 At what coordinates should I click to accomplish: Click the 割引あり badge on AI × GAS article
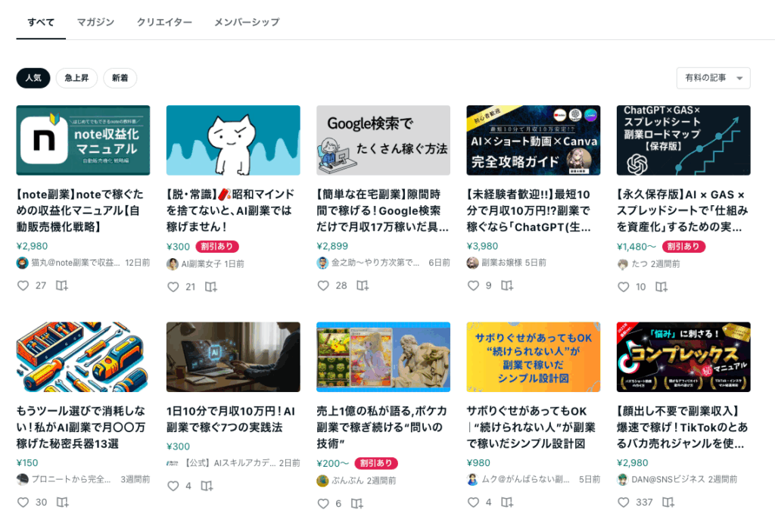coord(683,246)
